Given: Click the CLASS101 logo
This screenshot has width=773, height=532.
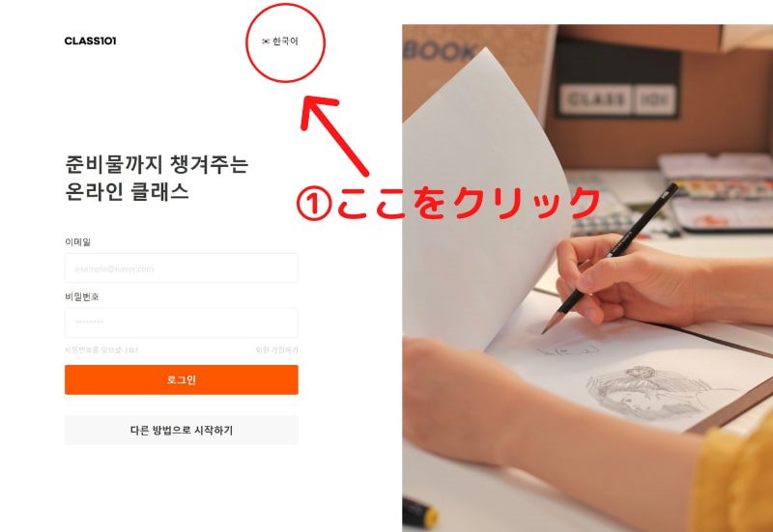Looking at the screenshot, I should tap(90, 41).
